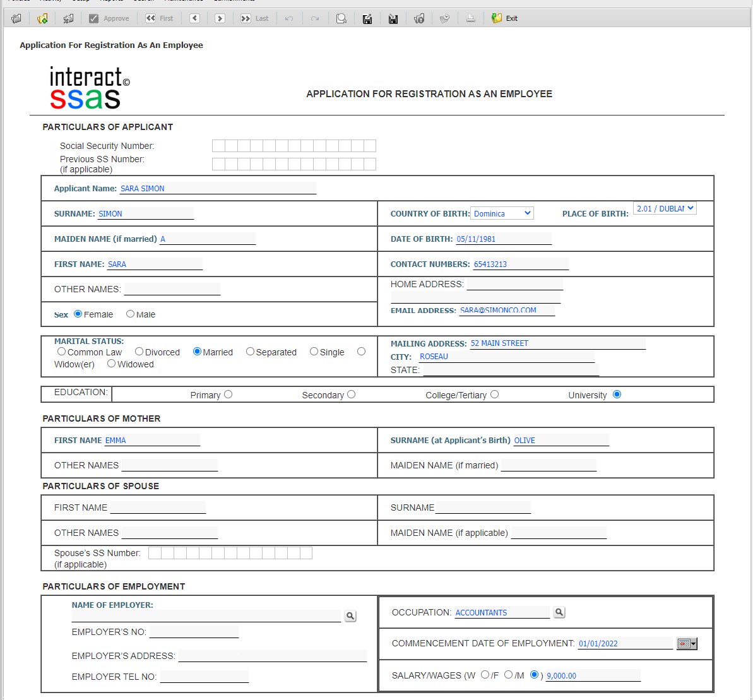753x700 pixels.
Task: Open occupation lookup magnifier icon
Action: coord(559,612)
